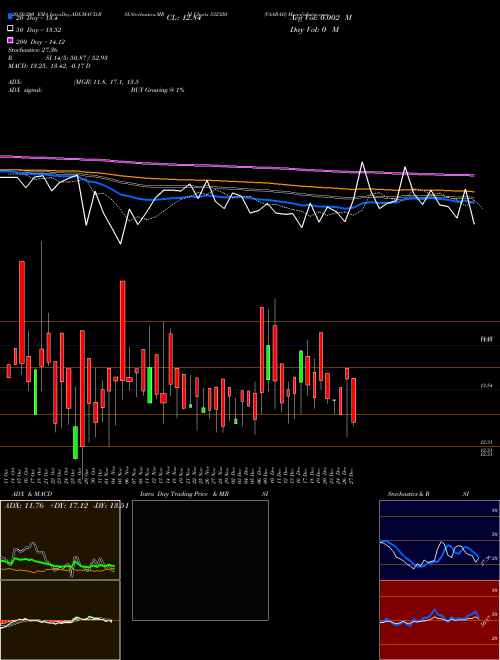Click the 'ADX: 11.76 +DY: 17.12 -DY: 13.51' readout
This screenshot has width=500, height=660.
[66, 505]
